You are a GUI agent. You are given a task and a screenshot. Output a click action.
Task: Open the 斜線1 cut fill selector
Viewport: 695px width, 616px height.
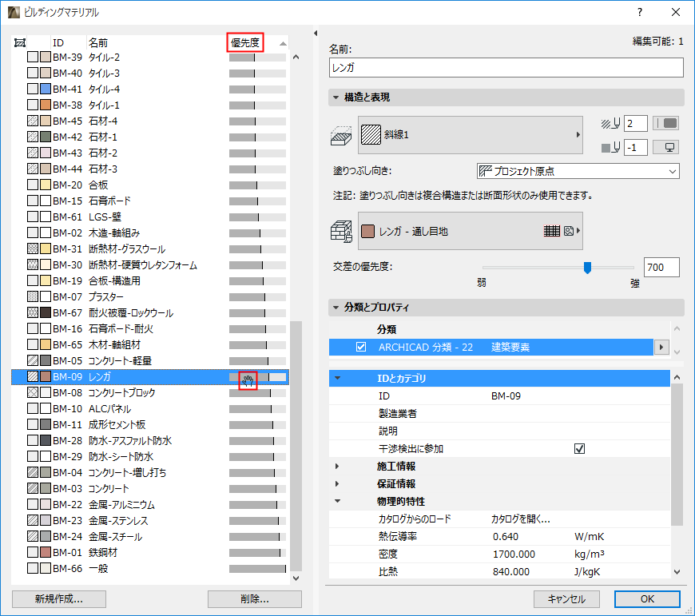click(x=471, y=135)
